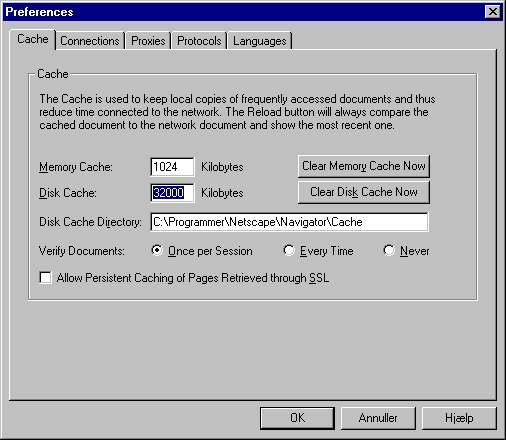The width and height of the screenshot is (506, 440).
Task: Click the Verify Documents label
Action: (x=82, y=251)
